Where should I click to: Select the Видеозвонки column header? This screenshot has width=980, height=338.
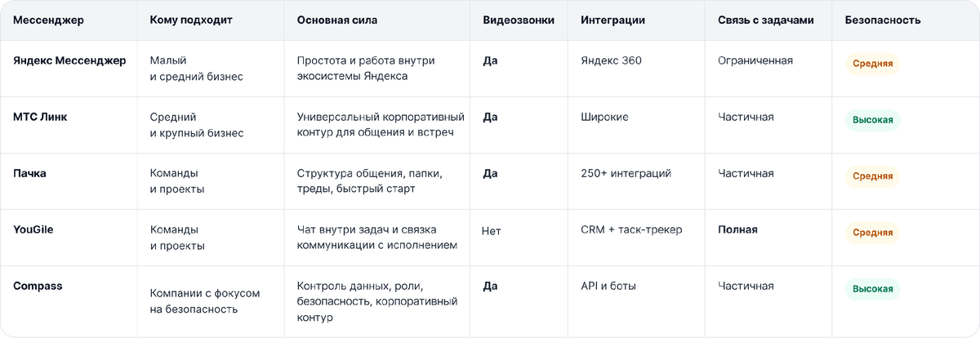point(519,20)
